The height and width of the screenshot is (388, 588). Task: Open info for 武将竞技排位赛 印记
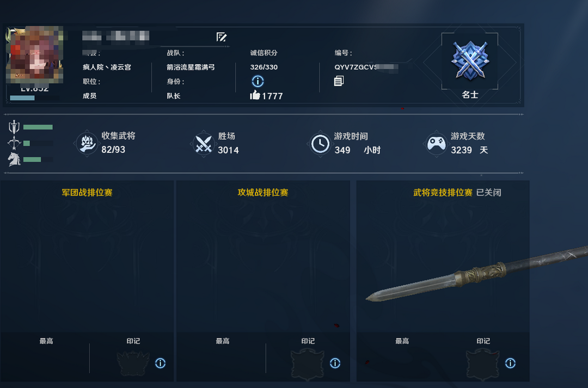click(x=510, y=363)
